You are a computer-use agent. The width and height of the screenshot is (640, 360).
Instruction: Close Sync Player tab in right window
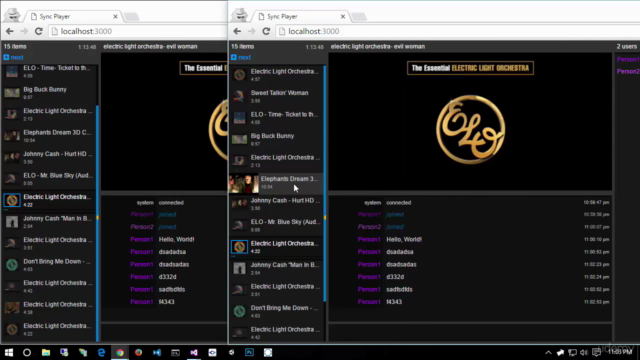[x=343, y=16]
